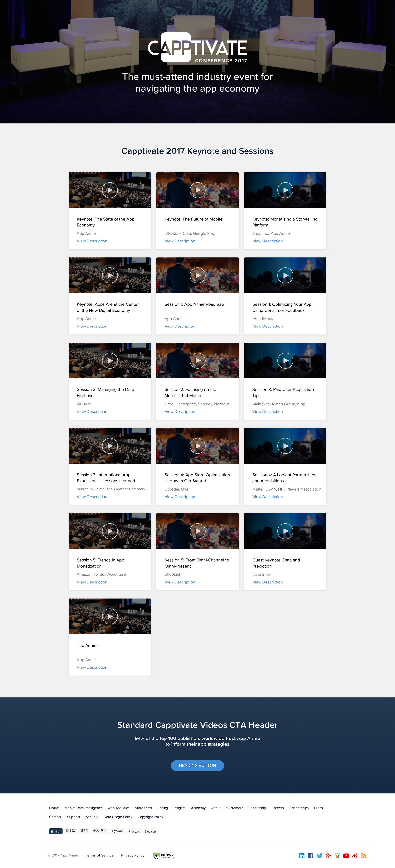This screenshot has height=868, width=395.
Task: Open Partnerships footer link
Action: [299, 808]
